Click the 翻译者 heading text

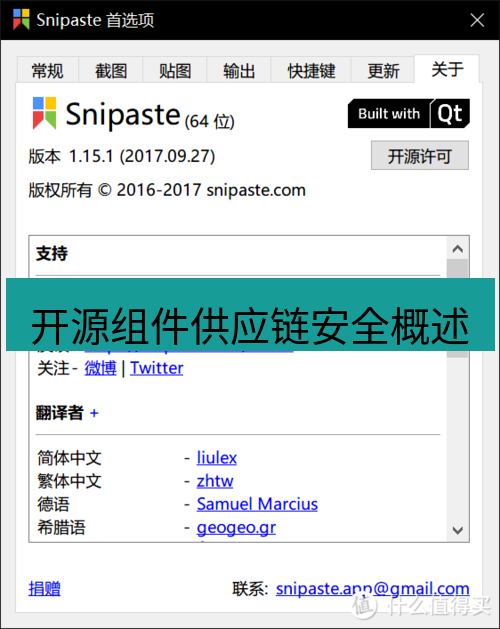click(x=60, y=413)
